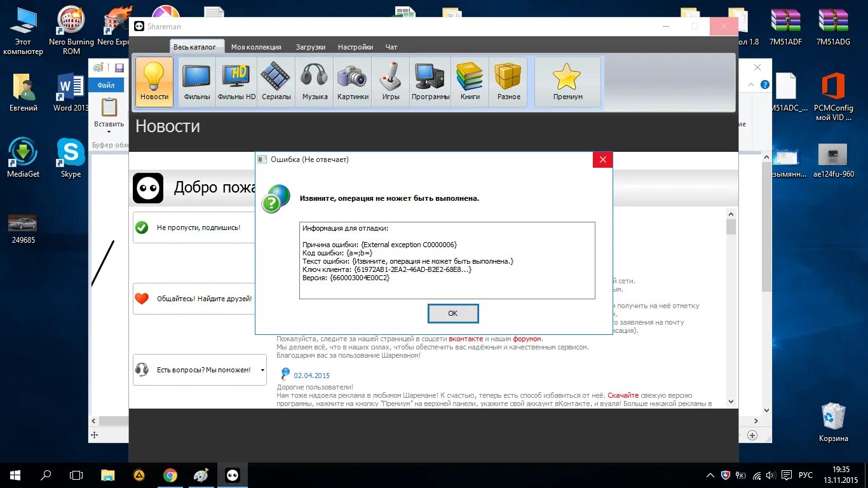Image resolution: width=868 pixels, height=488 pixels.
Task: Open the action center notifications icon
Action: [787, 475]
